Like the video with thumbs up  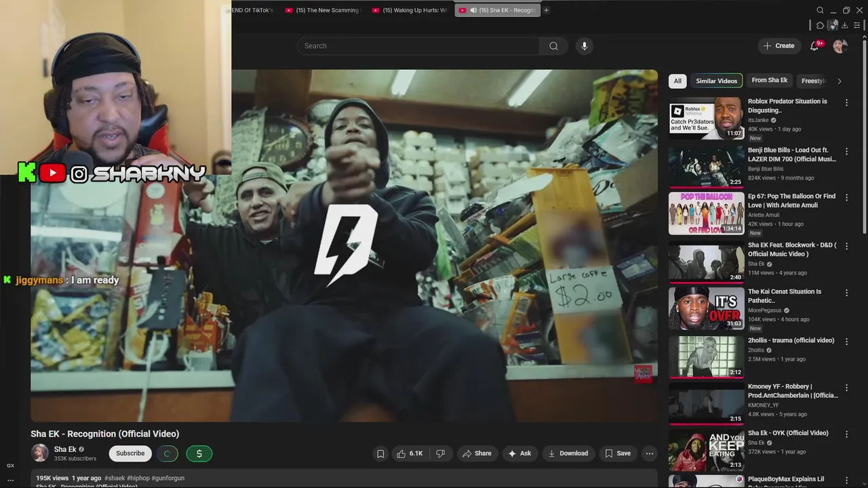(410, 453)
